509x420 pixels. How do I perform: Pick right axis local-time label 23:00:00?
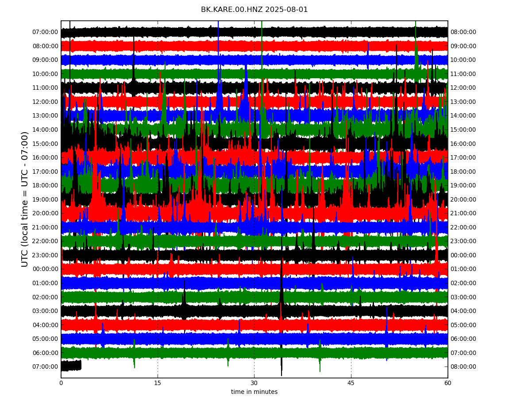tap(463, 241)
